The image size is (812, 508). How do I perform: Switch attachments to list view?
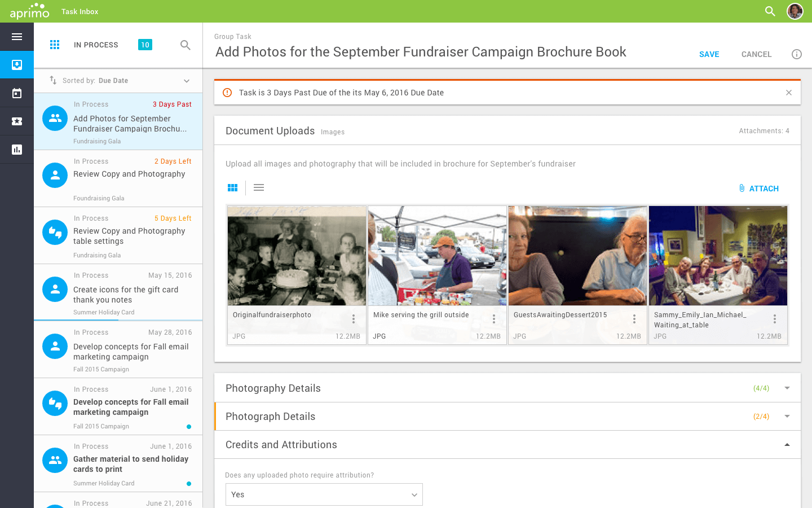point(259,187)
